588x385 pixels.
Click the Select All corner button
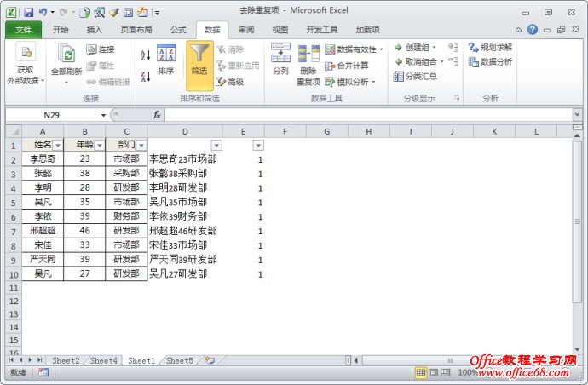click(x=14, y=131)
